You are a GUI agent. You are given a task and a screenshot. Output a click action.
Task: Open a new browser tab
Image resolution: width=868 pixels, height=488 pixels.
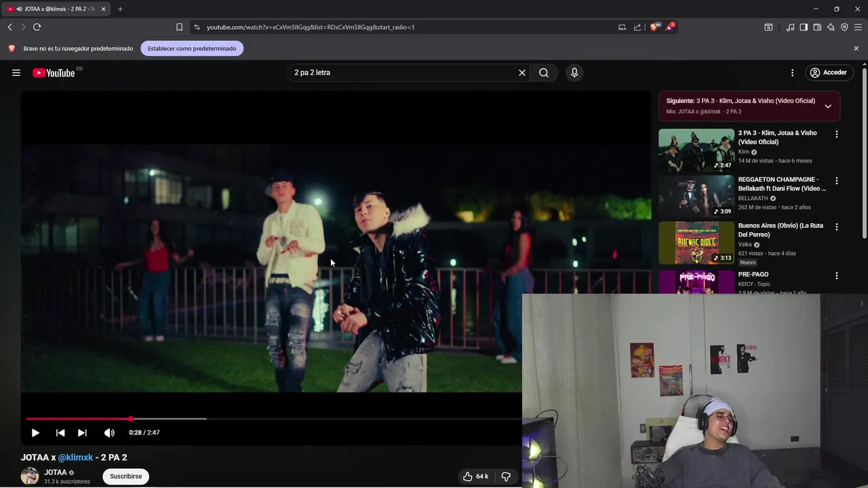(120, 9)
